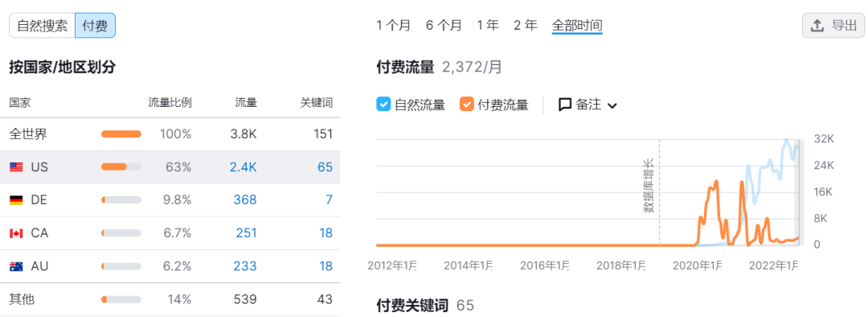Image resolution: width=868 pixels, height=317 pixels.
Task: Click the 2020年1月 axis label
Action: coord(697,266)
